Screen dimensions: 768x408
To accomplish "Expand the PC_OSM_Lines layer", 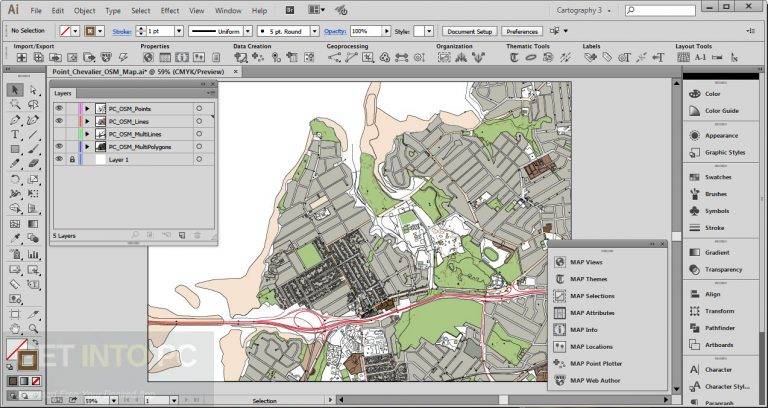I will point(88,121).
